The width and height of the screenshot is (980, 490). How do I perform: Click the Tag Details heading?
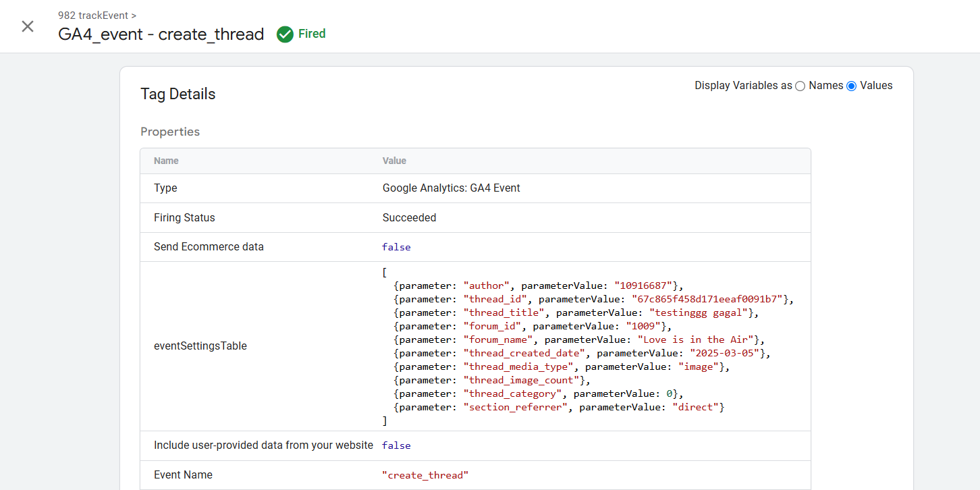pos(178,94)
